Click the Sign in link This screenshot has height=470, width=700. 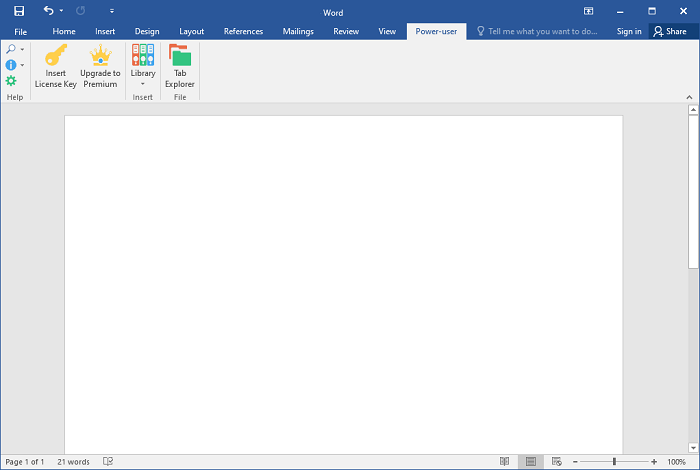(629, 31)
